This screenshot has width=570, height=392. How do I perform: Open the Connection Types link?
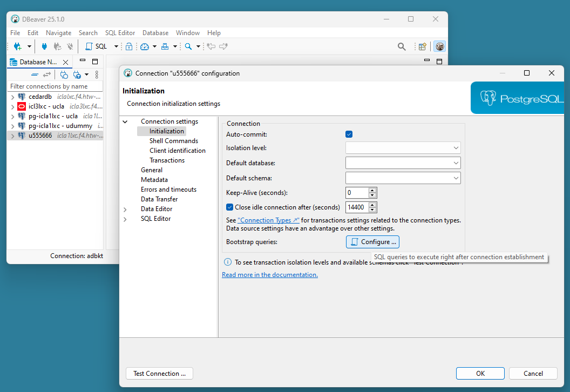268,220
